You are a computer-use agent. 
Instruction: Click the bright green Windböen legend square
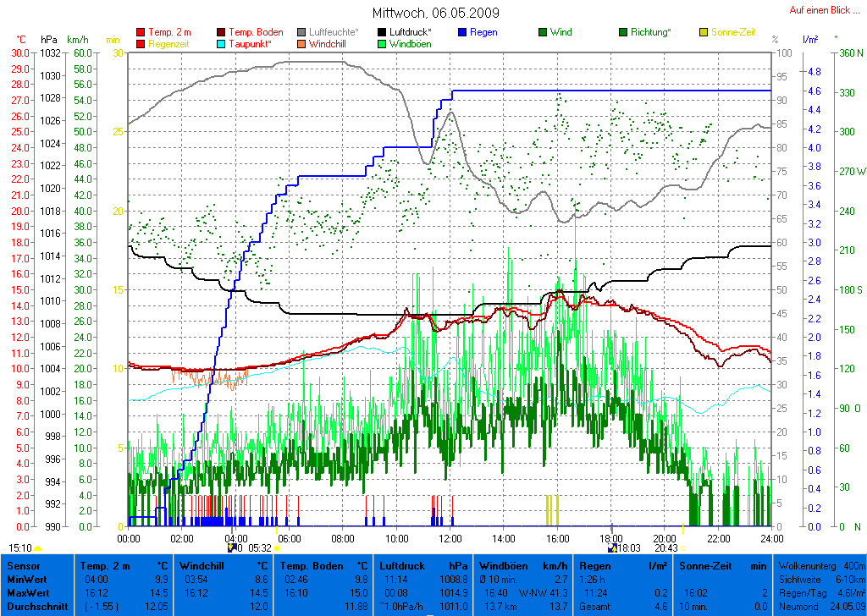[x=383, y=44]
